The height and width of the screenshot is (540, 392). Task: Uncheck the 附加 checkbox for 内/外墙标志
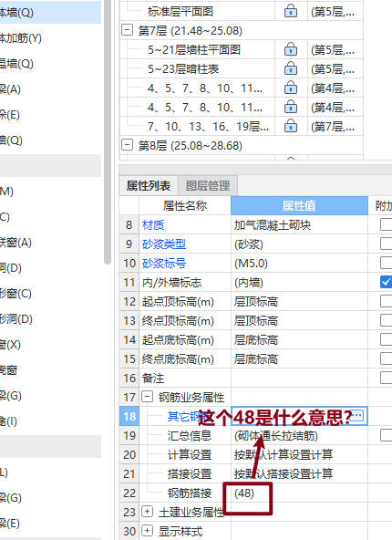point(387,282)
